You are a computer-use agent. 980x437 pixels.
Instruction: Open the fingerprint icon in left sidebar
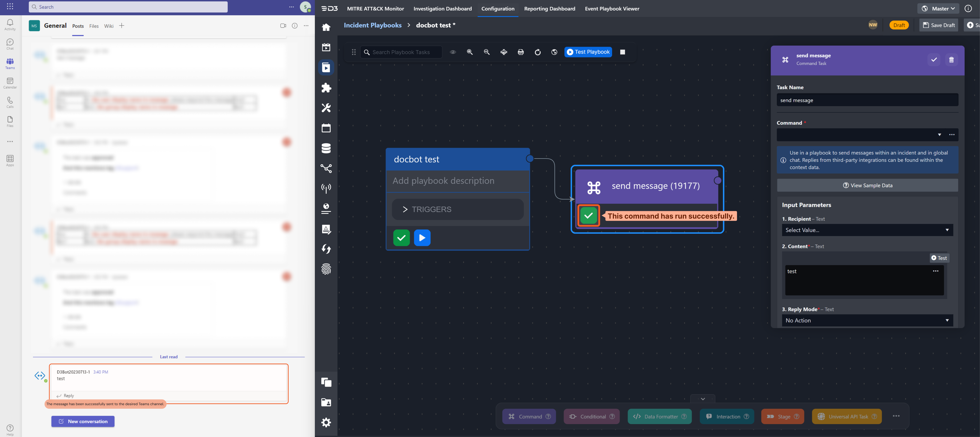pyautogui.click(x=326, y=269)
